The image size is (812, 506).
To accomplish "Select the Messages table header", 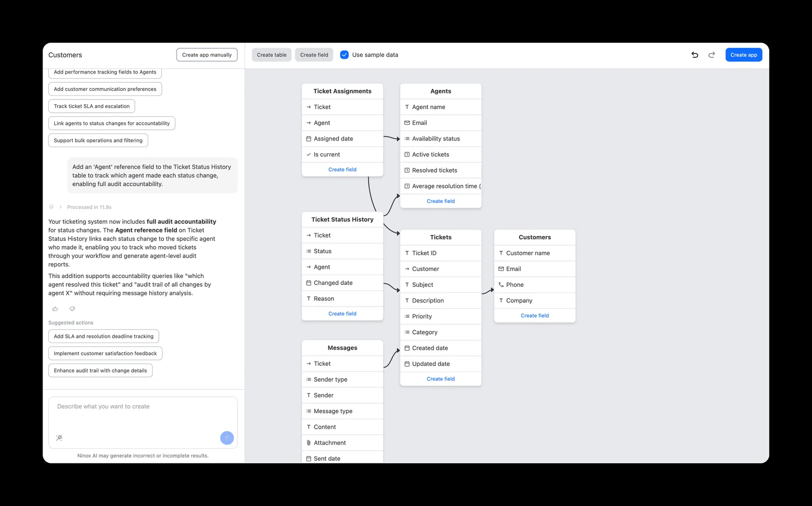I will (x=343, y=348).
